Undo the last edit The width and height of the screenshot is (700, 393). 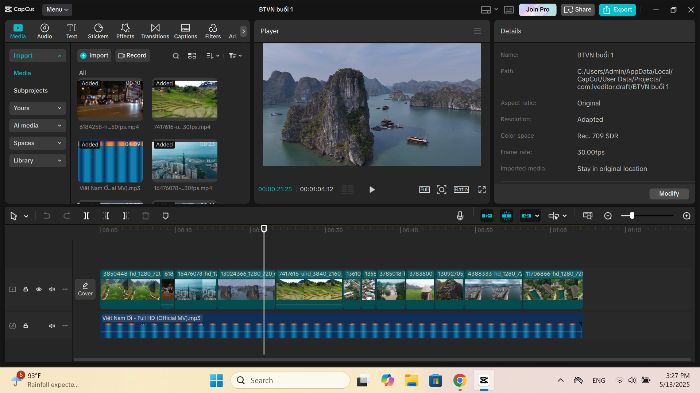(x=46, y=216)
